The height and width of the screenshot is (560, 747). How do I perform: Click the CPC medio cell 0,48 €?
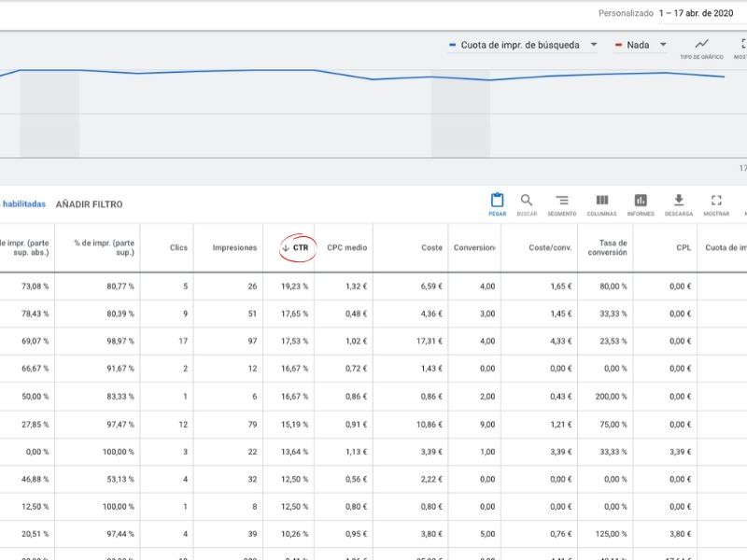tap(357, 314)
